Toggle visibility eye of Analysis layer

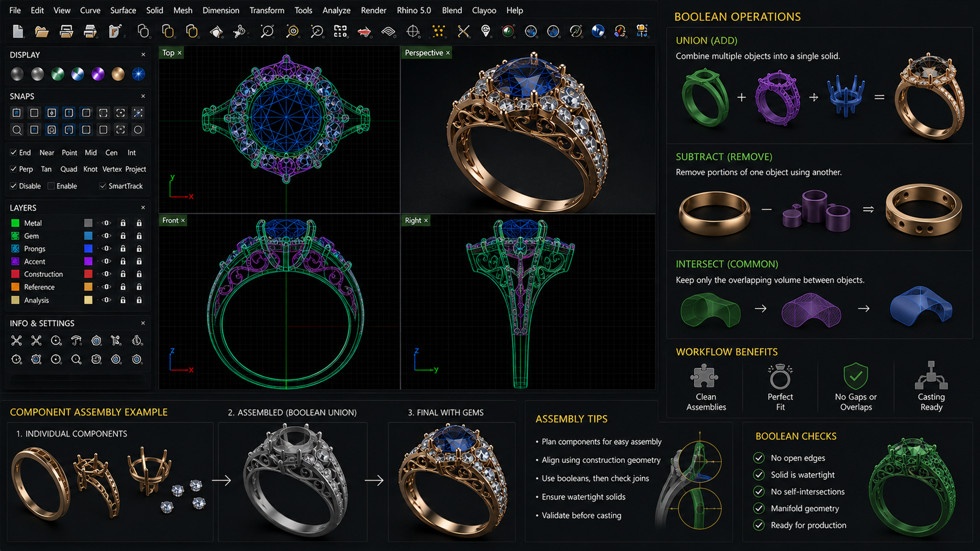click(107, 300)
